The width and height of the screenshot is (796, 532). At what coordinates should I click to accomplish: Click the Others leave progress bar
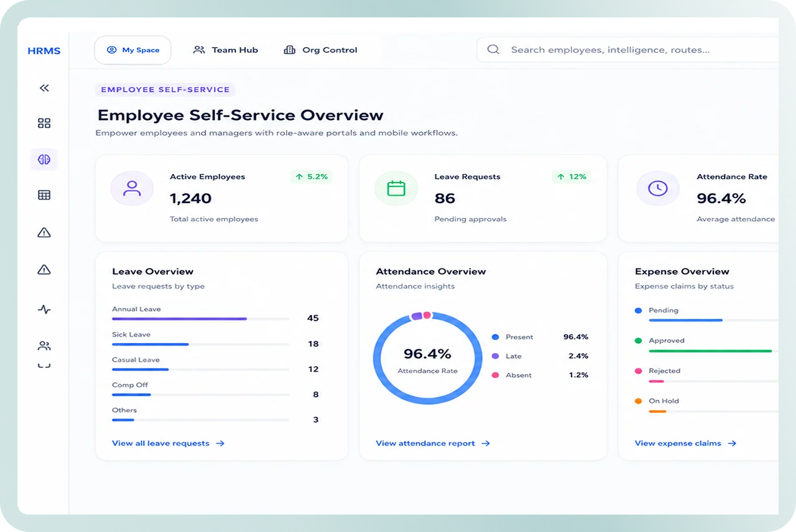click(x=200, y=420)
